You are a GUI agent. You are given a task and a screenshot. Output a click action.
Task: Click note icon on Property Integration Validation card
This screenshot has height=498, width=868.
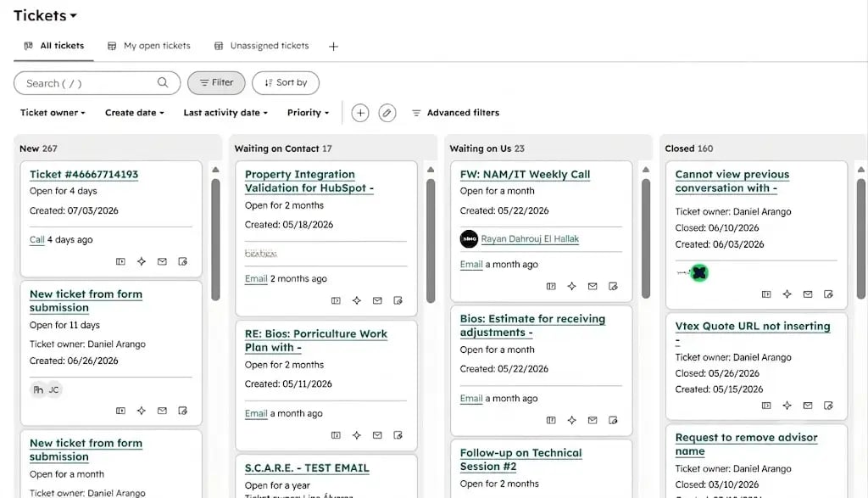tap(398, 301)
